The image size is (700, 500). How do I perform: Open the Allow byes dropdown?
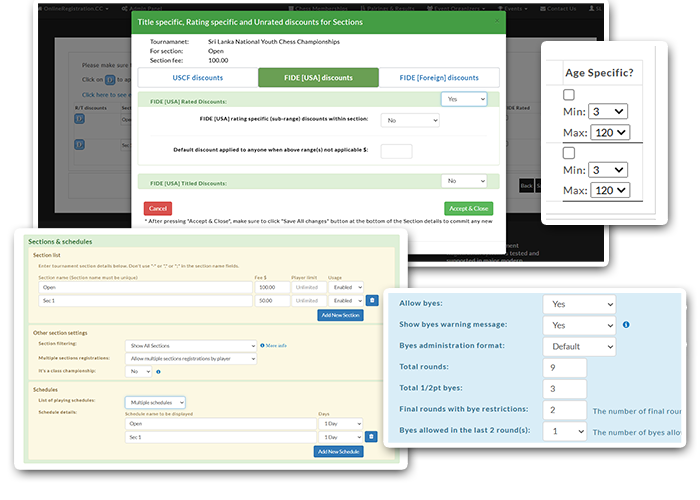[579, 303]
